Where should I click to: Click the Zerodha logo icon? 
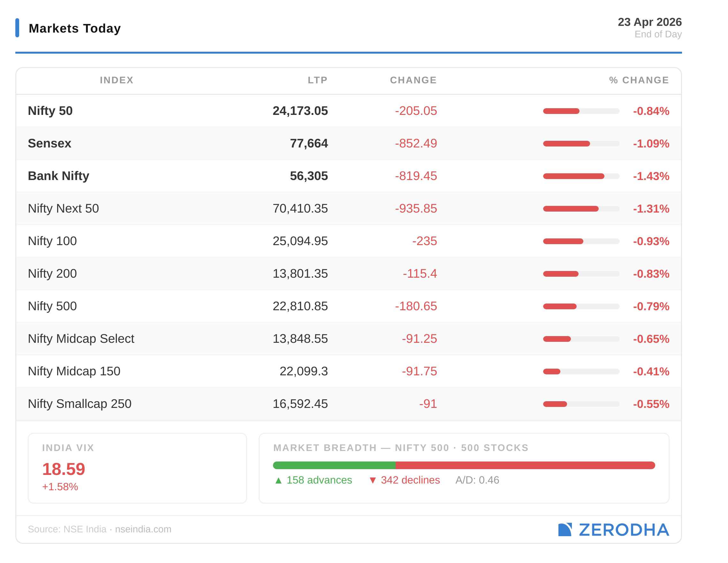point(565,529)
